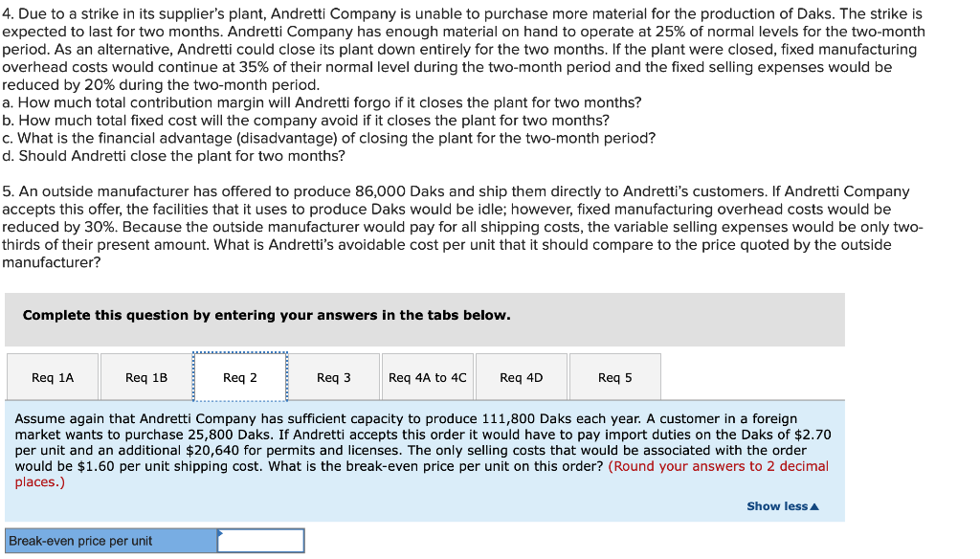The image size is (980, 559).
Task: Open the Req 4A to 4C tab
Action: point(427,376)
